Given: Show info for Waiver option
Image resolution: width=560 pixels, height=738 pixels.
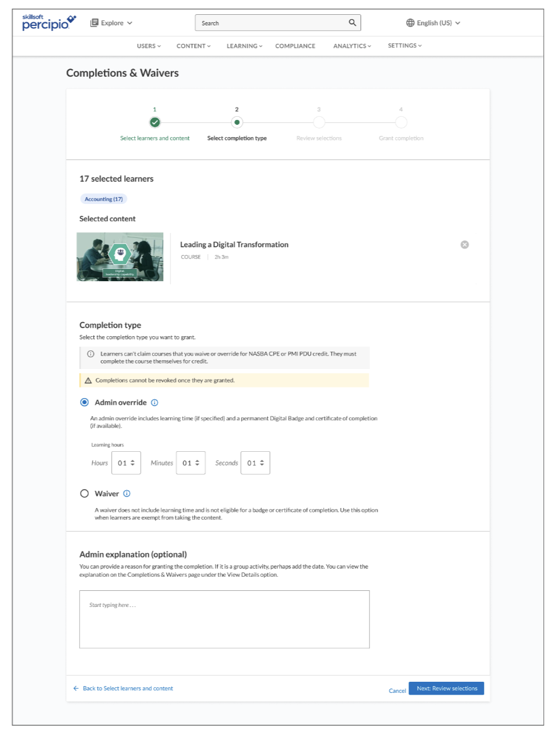Looking at the screenshot, I should click(x=127, y=493).
